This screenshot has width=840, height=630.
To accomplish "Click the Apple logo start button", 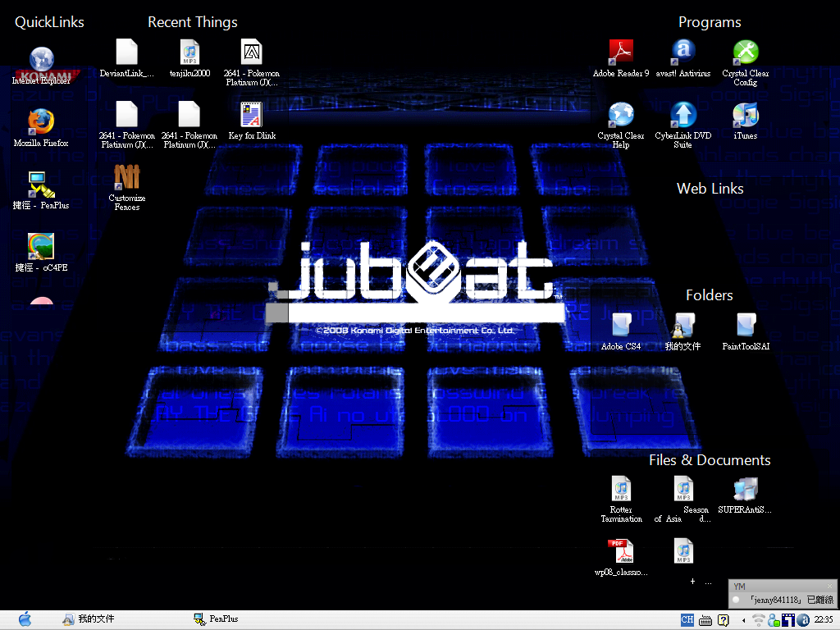I will pos(25,619).
